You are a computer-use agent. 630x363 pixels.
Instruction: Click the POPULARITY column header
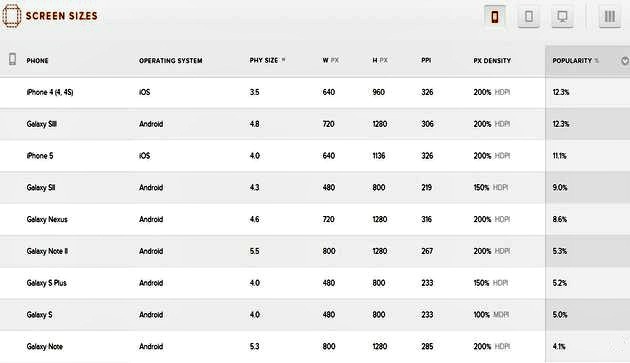pos(572,61)
